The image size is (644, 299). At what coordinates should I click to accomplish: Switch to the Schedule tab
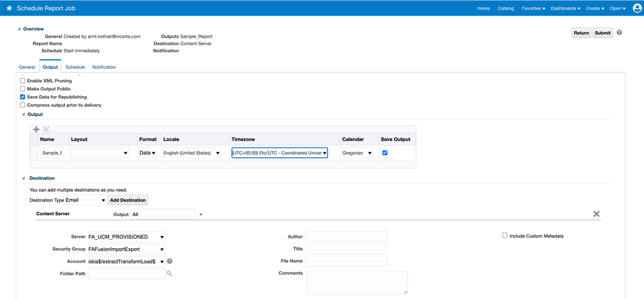pos(75,67)
